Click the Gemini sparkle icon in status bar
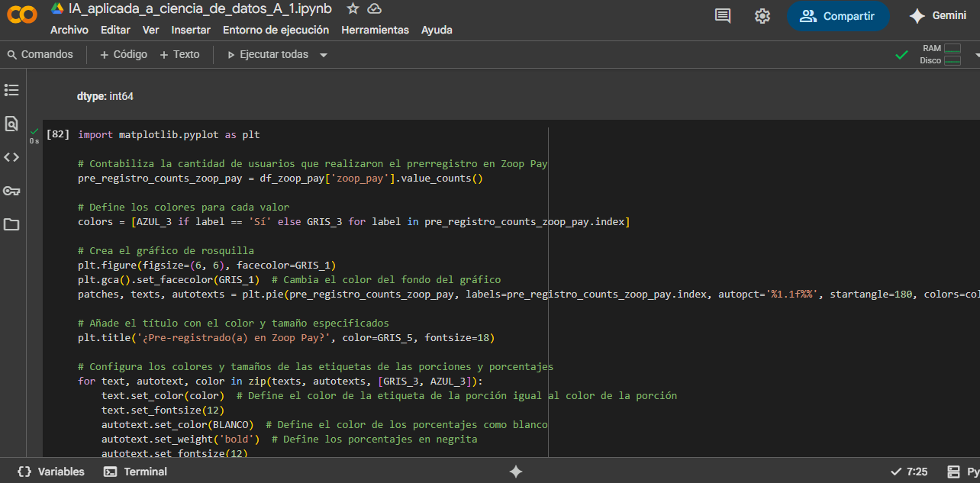The width and height of the screenshot is (980, 483). (516, 472)
